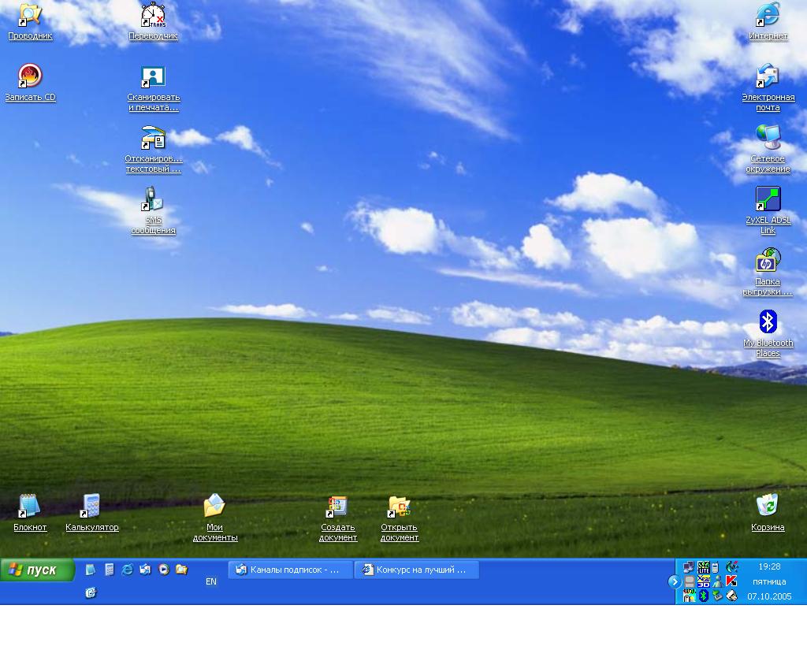
Task: Select the Сетевое окружение desktop icon
Action: 768,150
